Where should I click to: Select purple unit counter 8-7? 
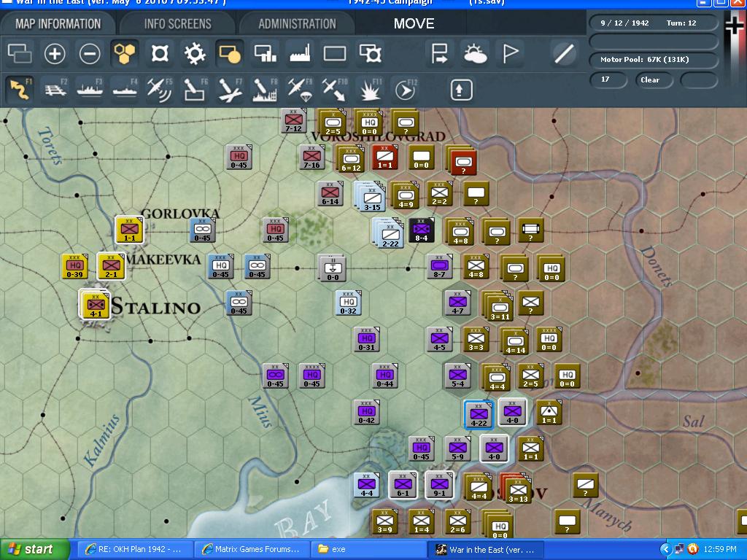(439, 266)
